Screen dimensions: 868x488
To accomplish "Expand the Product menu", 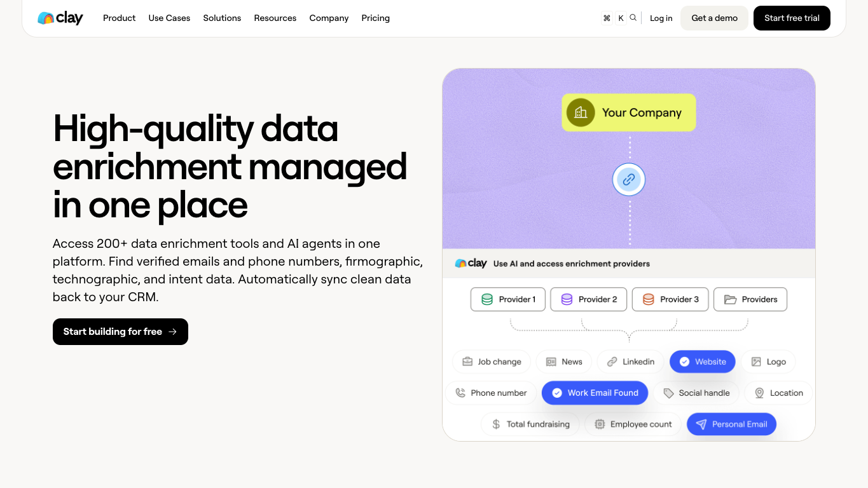I will (119, 18).
